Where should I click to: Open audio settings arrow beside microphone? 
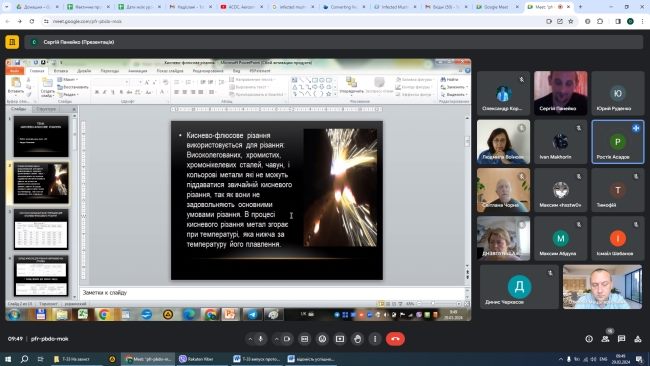pyautogui.click(x=250, y=339)
